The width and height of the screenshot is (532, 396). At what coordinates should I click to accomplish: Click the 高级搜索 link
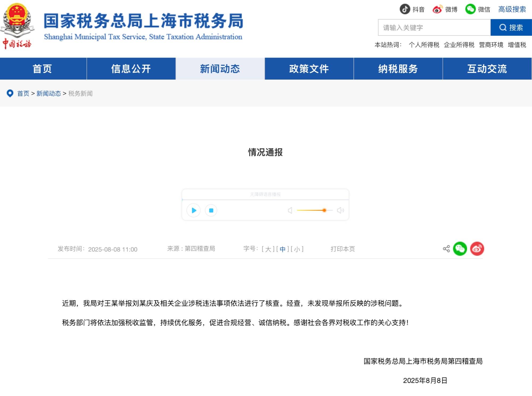512,9
